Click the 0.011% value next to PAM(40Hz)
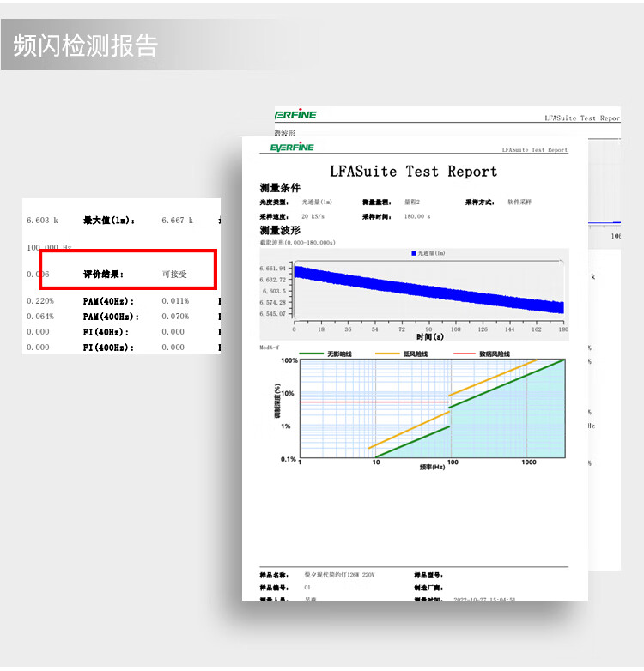The image size is (644, 671). pyautogui.click(x=175, y=301)
